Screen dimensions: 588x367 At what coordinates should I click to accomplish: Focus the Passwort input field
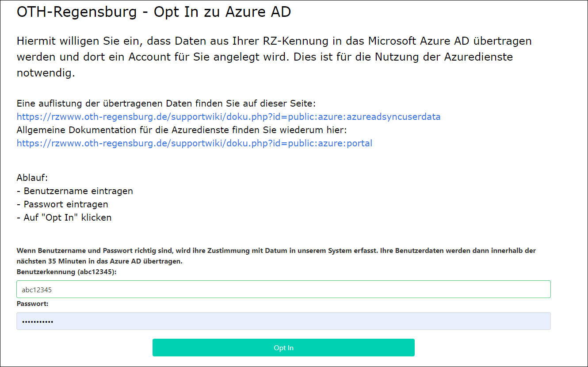[283, 321]
